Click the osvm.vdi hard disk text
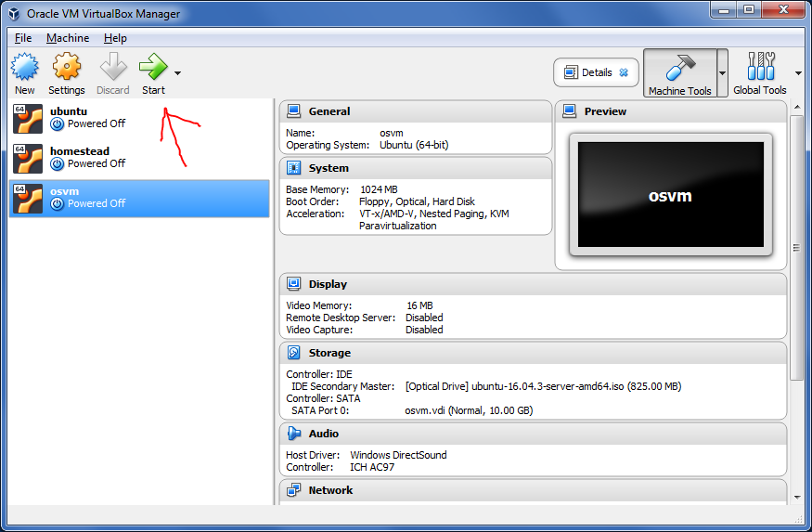812x532 pixels. coord(469,410)
